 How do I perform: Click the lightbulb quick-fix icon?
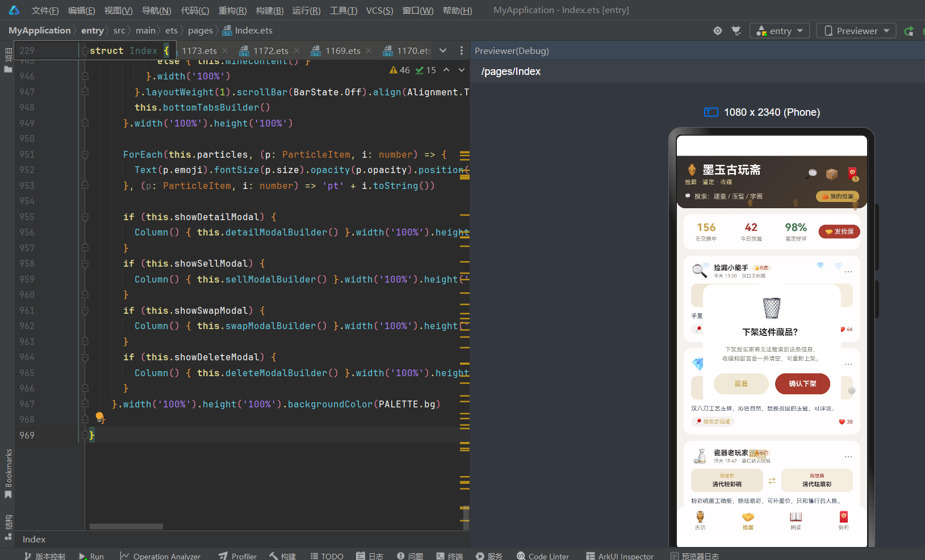tap(99, 418)
